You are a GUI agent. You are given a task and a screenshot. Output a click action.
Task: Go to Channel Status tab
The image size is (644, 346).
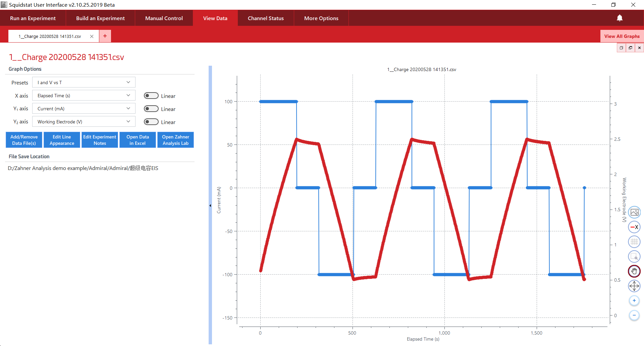click(x=266, y=18)
